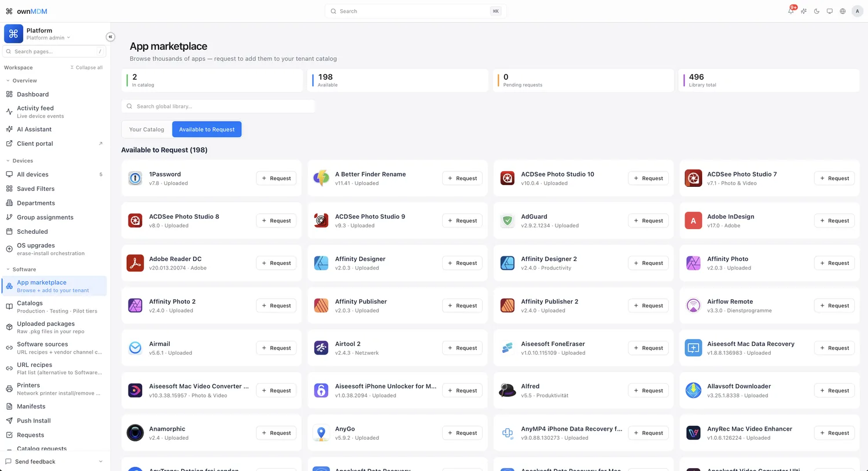
Task: Toggle dark mode moon icon
Action: tap(816, 11)
